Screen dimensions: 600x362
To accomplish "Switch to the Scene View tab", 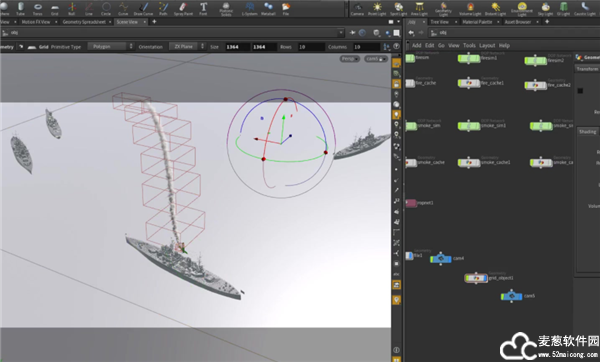I will click(x=127, y=22).
